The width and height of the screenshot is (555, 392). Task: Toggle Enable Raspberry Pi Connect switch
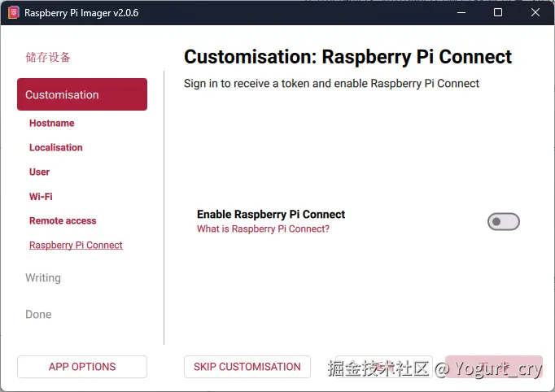pyautogui.click(x=503, y=222)
